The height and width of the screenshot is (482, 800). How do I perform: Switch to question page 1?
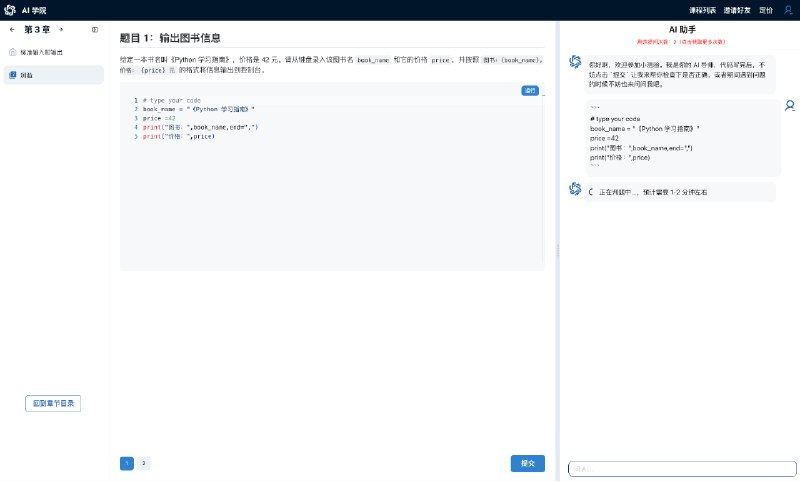pos(127,463)
